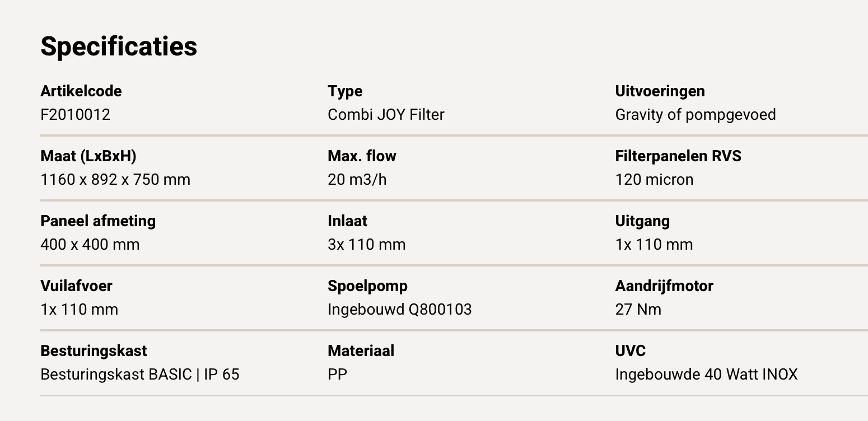This screenshot has height=421, width=868.
Task: Click the Vuilafvoer label
Action: tap(76, 286)
